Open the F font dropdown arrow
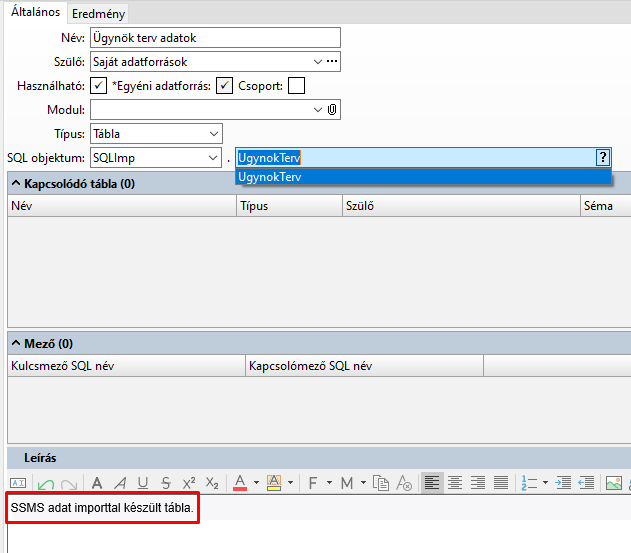This screenshot has height=553, width=631. (329, 483)
